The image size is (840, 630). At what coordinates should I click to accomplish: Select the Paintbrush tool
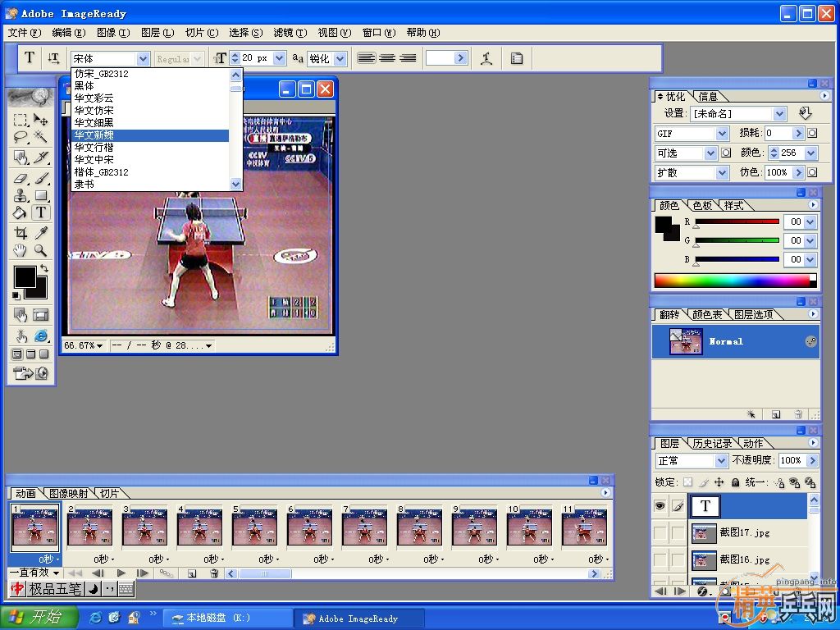(42, 178)
